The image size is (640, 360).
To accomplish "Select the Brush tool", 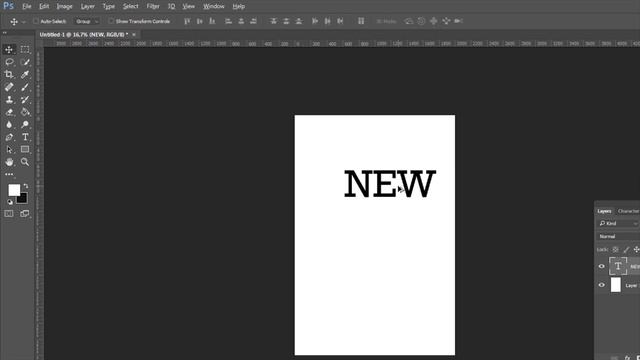I will (x=25, y=87).
